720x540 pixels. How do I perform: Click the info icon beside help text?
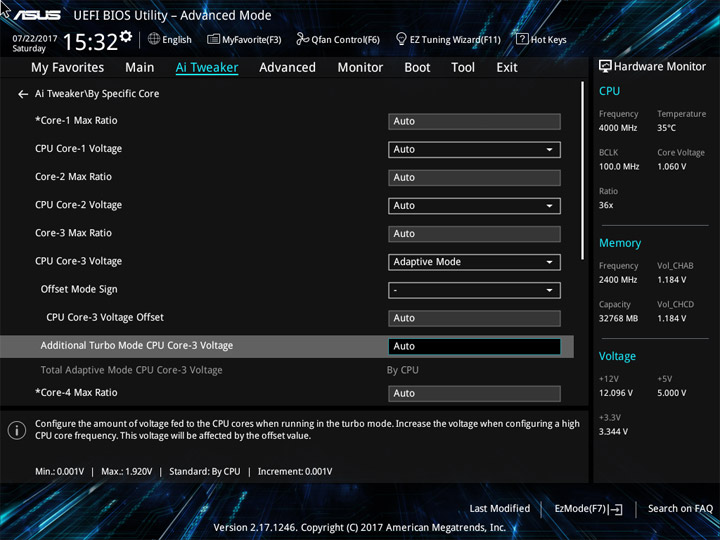pyautogui.click(x=17, y=430)
